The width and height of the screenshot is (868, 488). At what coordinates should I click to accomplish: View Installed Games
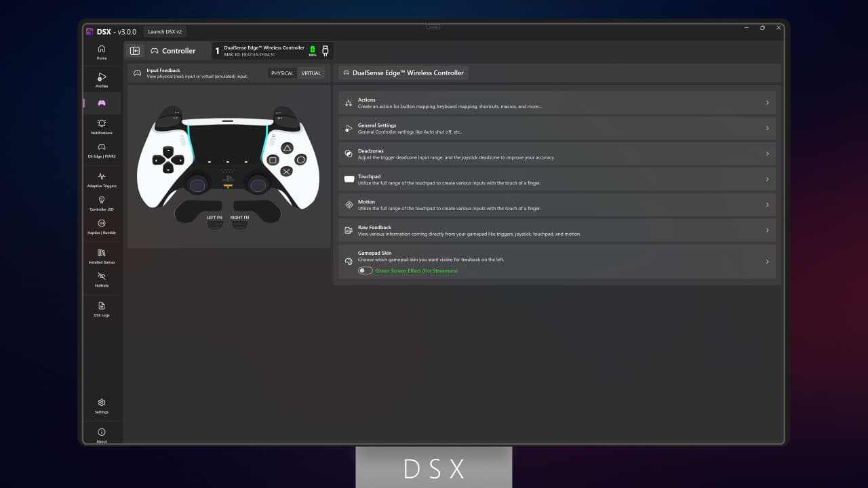point(101,257)
